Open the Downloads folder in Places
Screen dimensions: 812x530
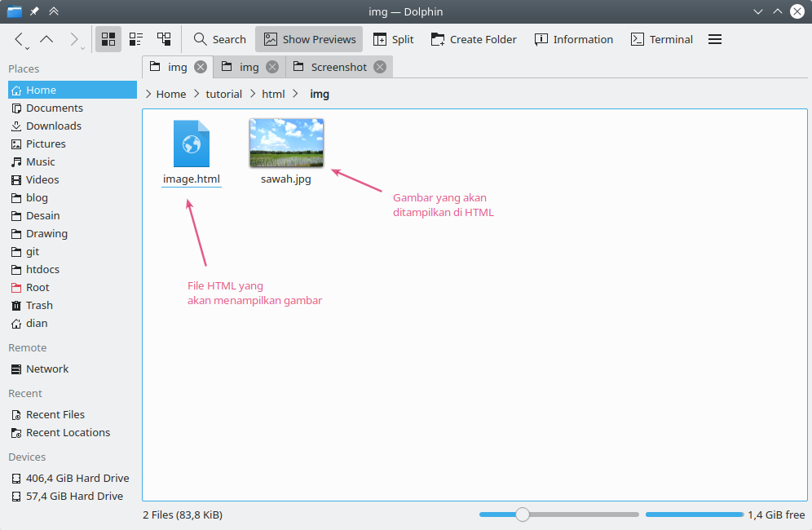pyautogui.click(x=54, y=126)
